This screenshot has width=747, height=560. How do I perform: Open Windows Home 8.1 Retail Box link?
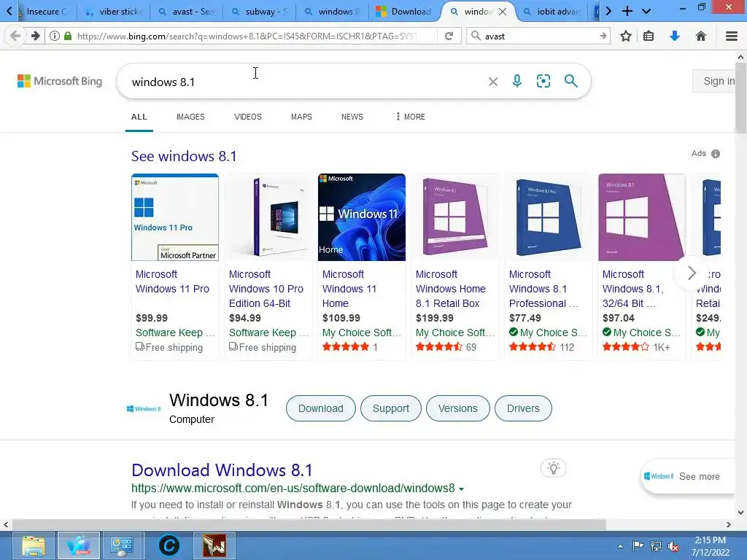[450, 289]
